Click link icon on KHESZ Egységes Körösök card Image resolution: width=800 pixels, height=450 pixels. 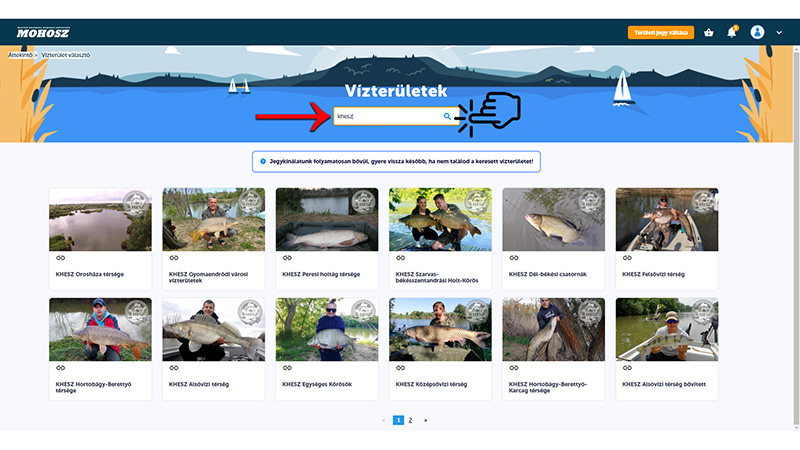[287, 368]
